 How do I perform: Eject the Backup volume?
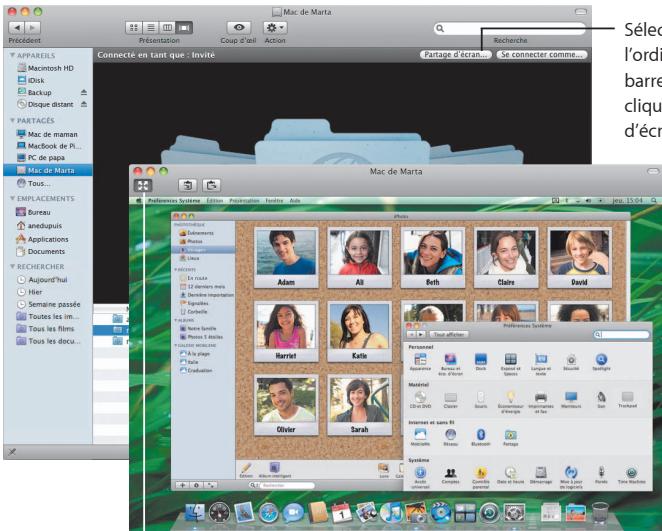point(84,92)
